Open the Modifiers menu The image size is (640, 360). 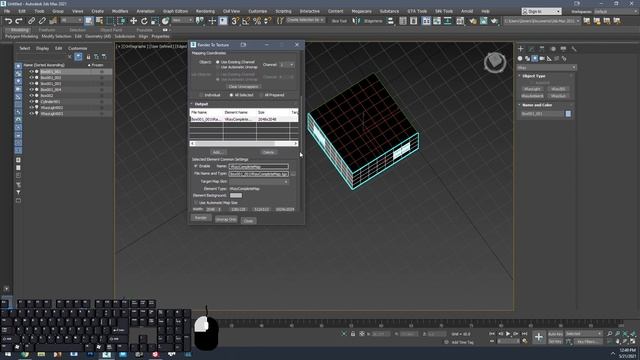pos(120,11)
